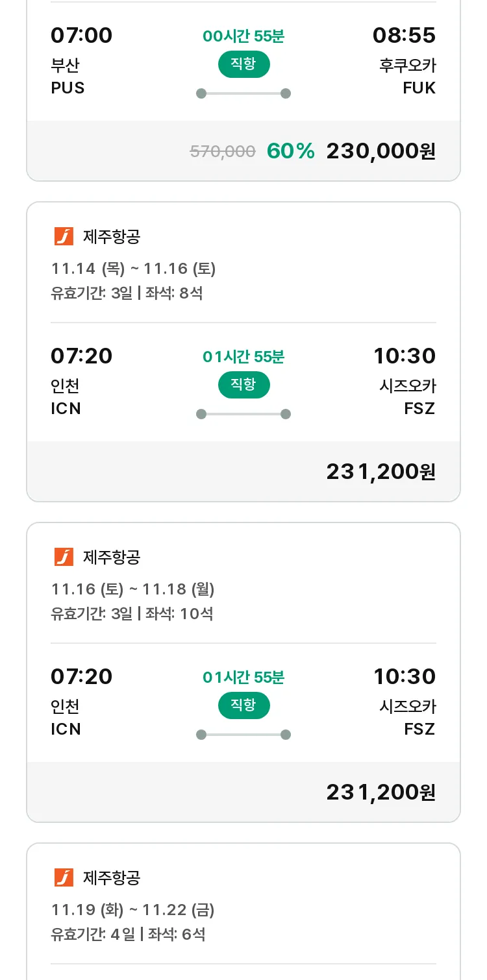The width and height of the screenshot is (487, 980).
Task: Select the 11.16 (토) ~ 11.18 (월) date range
Action: tap(132, 589)
